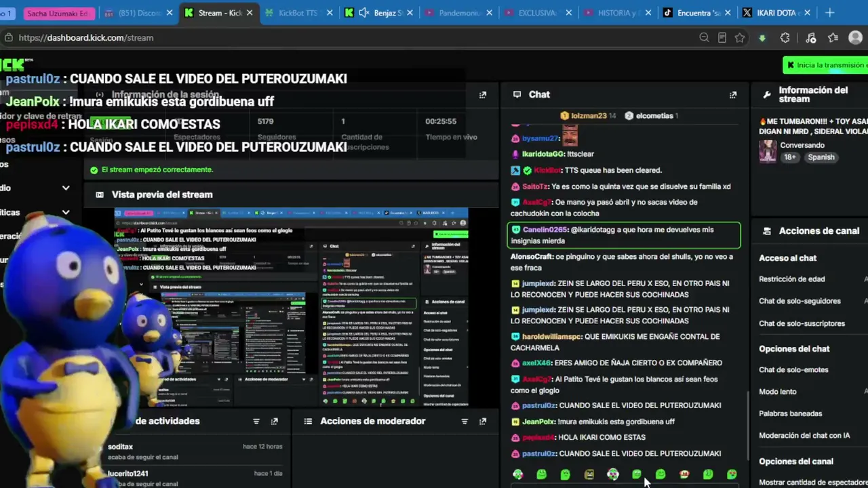The width and height of the screenshot is (868, 488).
Task: Pop out the Acciones de moderador panel
Action: [x=483, y=422]
